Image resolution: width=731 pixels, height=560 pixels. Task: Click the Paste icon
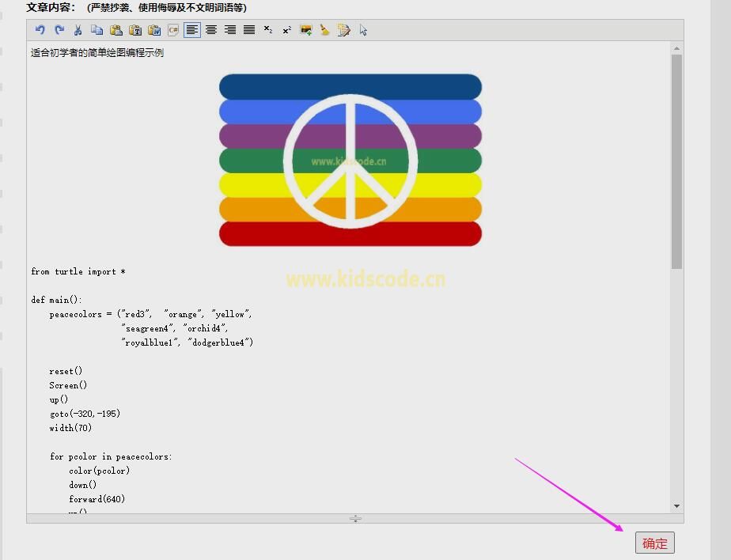tap(116, 30)
